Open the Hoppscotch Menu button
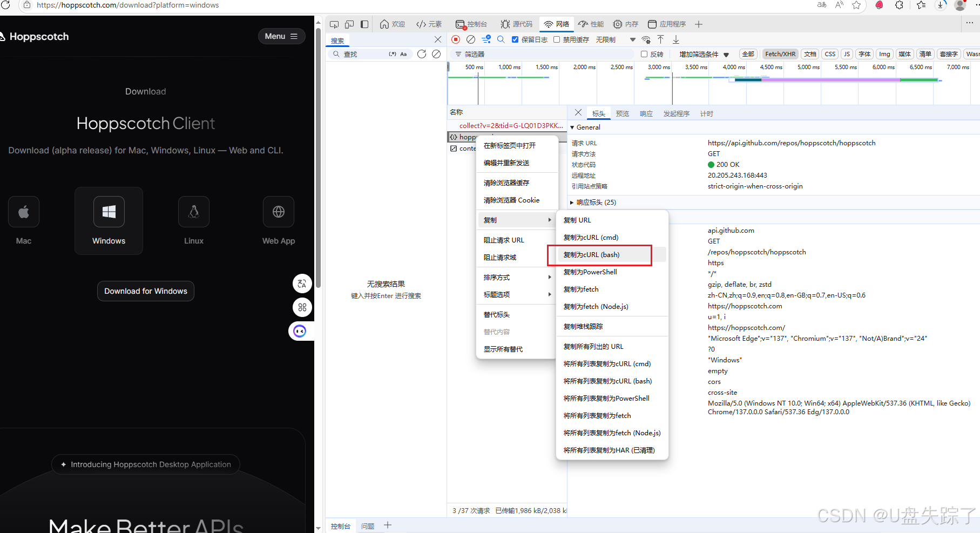This screenshot has width=980, height=533. click(x=281, y=36)
